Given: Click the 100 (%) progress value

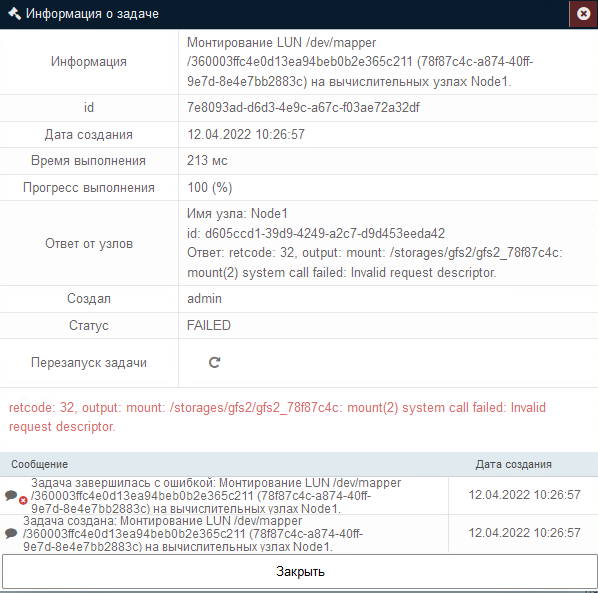Looking at the screenshot, I should pyautogui.click(x=209, y=188).
